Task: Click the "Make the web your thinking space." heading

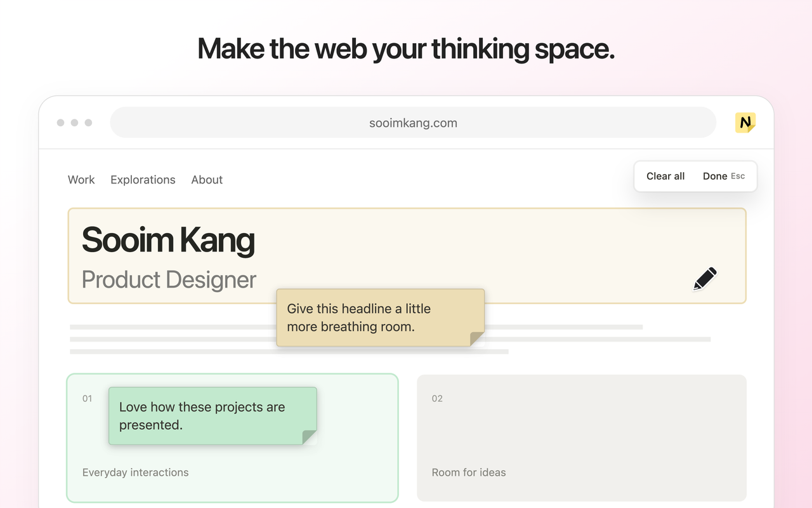Action: coord(406,49)
